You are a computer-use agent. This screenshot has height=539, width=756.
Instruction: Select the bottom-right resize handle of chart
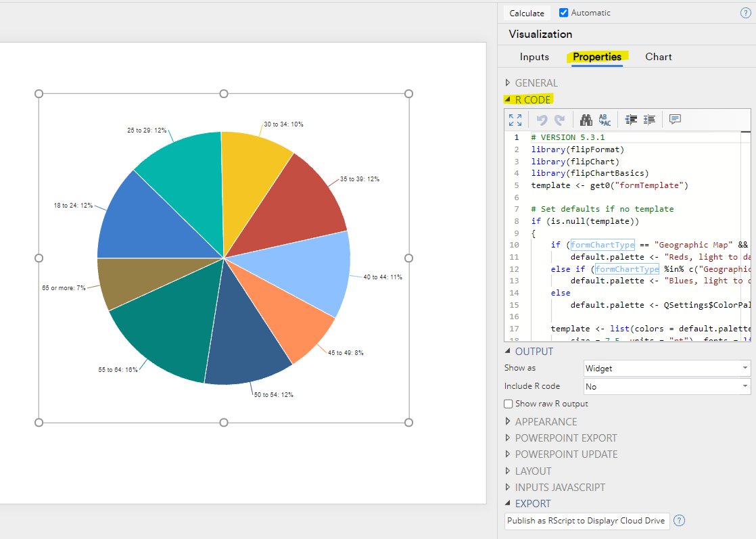(408, 422)
